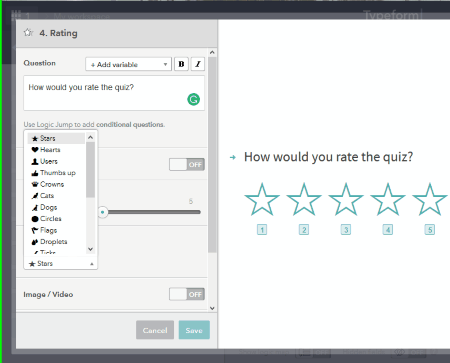Choose Dogs shape from the list
The height and width of the screenshot is (363, 450).
click(56, 207)
